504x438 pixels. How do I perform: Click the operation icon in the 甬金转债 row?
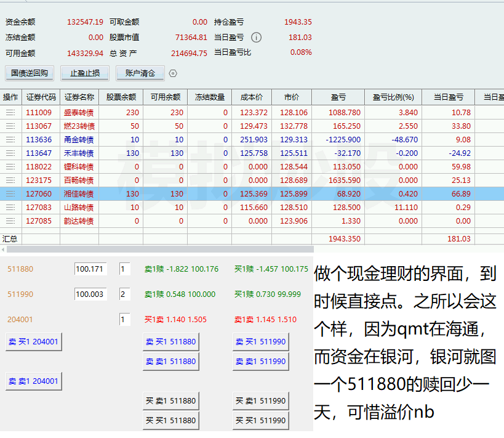coord(10,140)
